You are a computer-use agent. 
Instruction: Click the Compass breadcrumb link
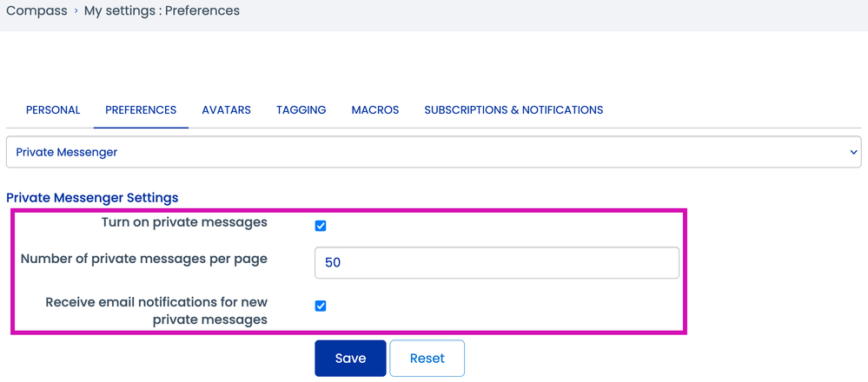(36, 11)
